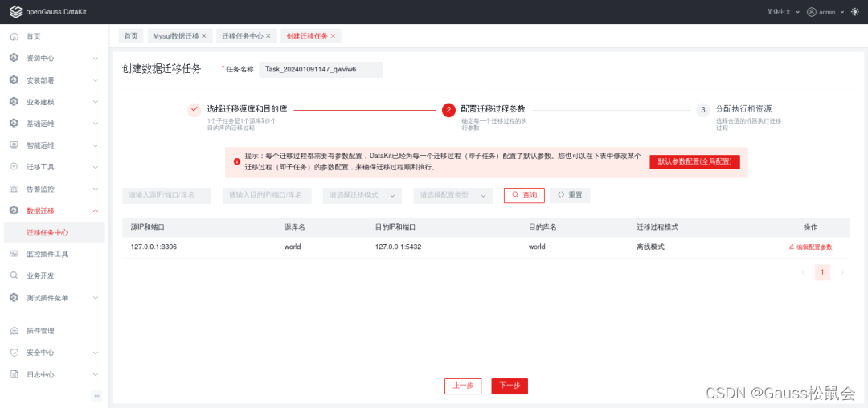Expand the 日志中心 menu chevron
The height and width of the screenshot is (408, 868).
point(95,374)
